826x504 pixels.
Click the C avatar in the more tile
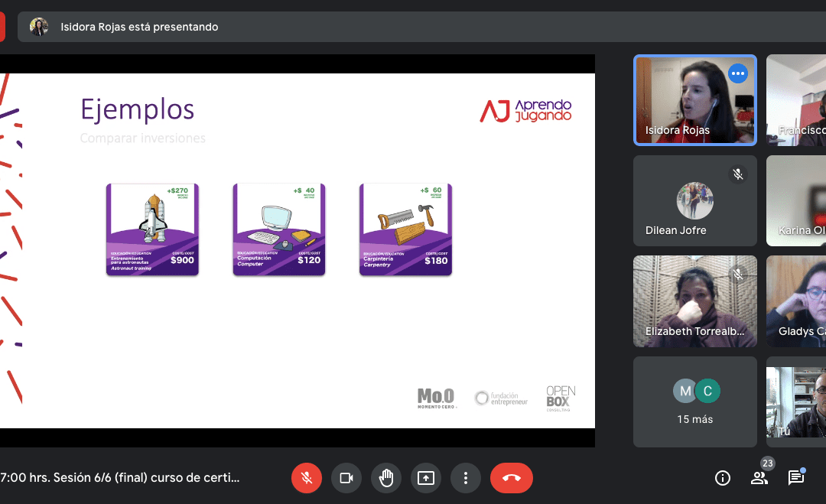[707, 391]
